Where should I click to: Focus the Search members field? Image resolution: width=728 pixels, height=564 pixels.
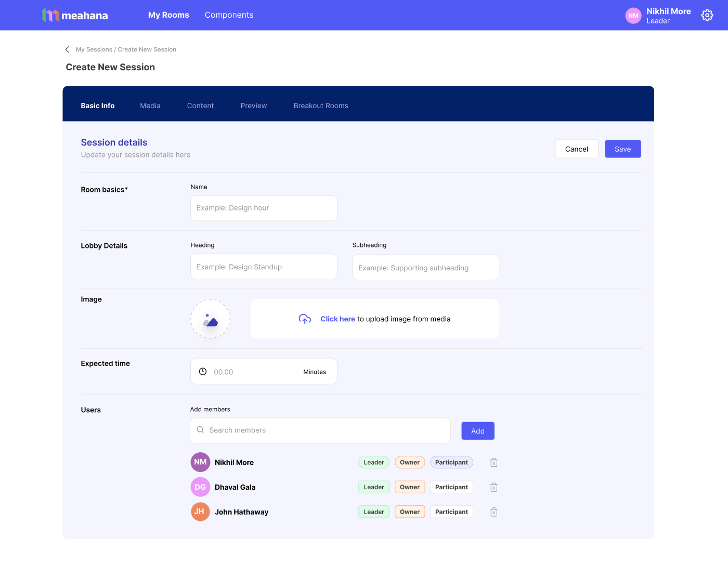point(320,430)
